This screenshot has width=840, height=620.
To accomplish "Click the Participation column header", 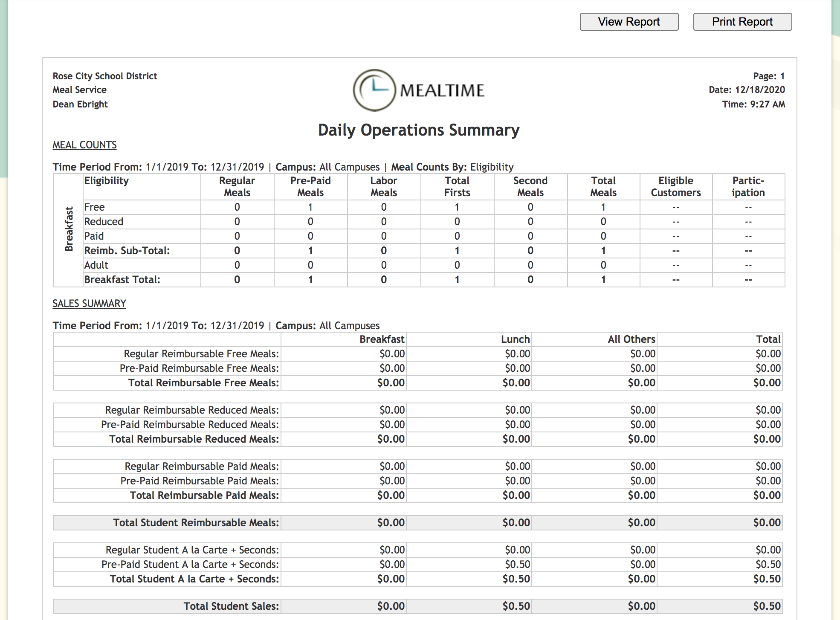I will tap(748, 186).
